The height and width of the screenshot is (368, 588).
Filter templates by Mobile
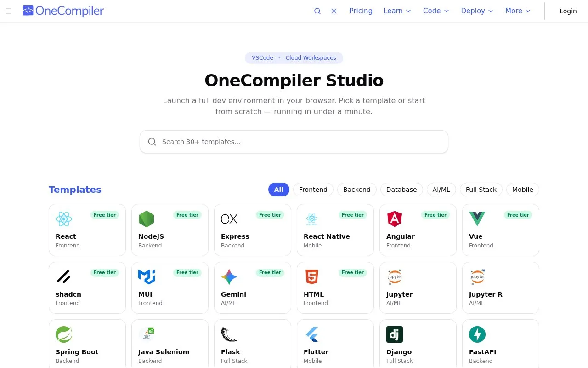click(523, 190)
